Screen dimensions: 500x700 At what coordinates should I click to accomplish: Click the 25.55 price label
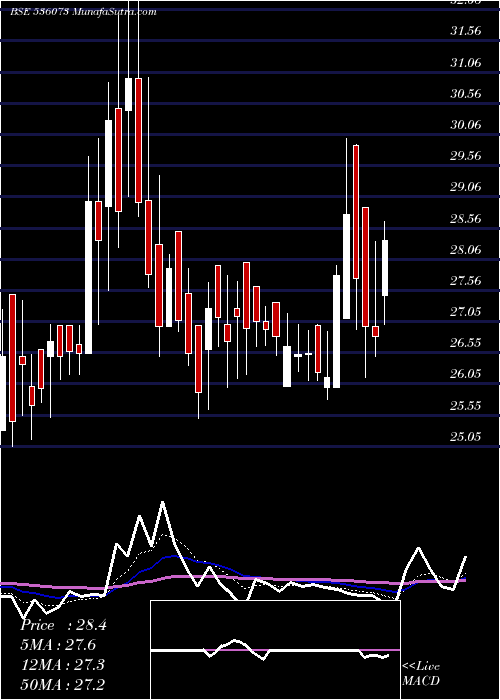point(466,405)
